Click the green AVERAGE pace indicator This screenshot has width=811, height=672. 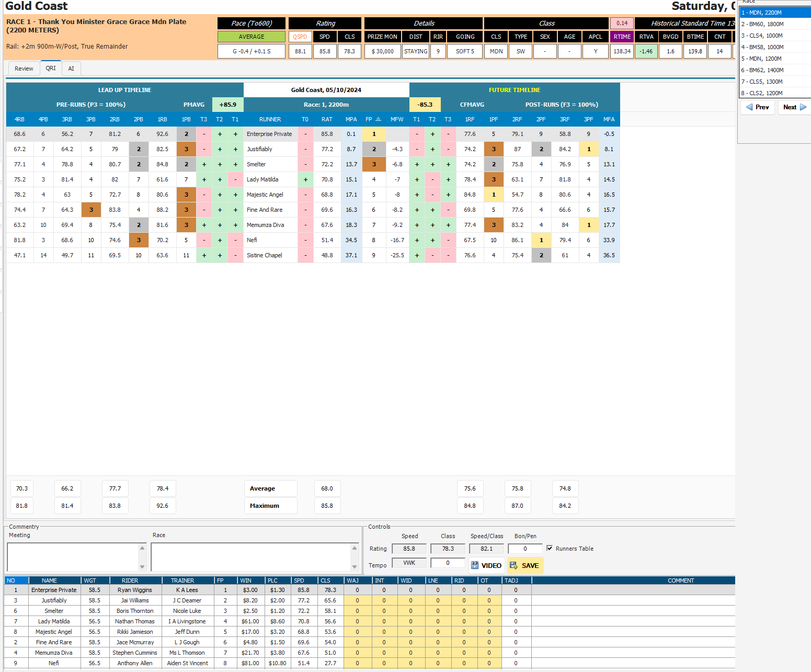click(x=252, y=37)
